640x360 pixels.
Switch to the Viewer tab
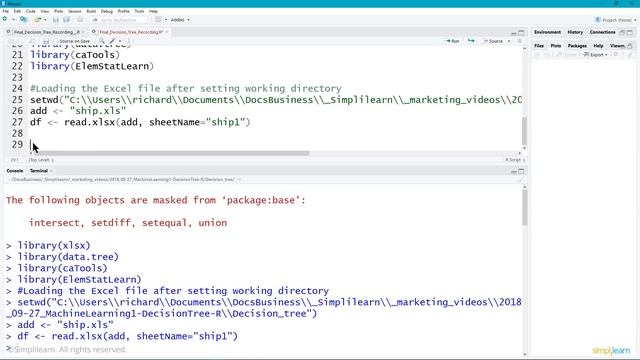pyautogui.click(x=617, y=46)
